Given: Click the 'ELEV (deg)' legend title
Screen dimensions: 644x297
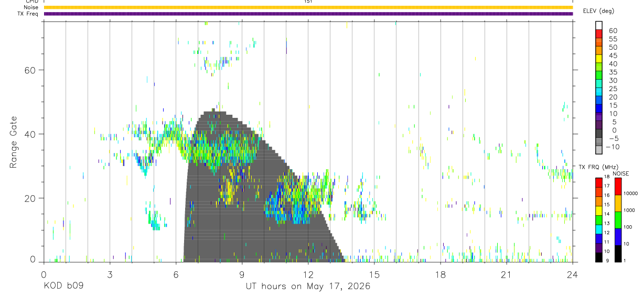Looking at the screenshot, I should click(x=598, y=11).
